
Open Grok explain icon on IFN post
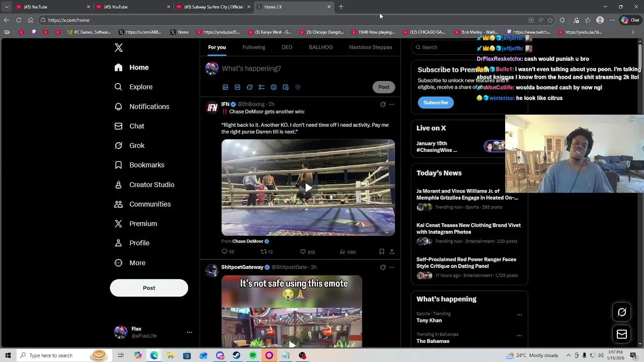[383, 105]
